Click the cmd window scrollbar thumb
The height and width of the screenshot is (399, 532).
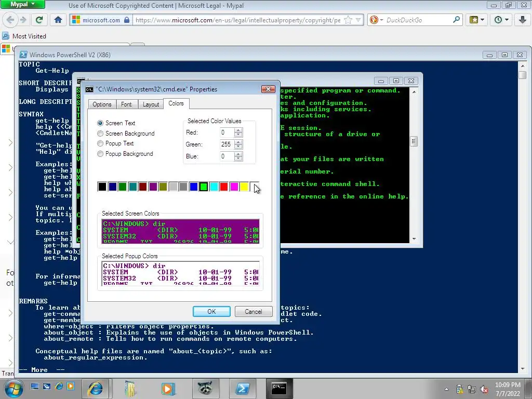(414, 141)
